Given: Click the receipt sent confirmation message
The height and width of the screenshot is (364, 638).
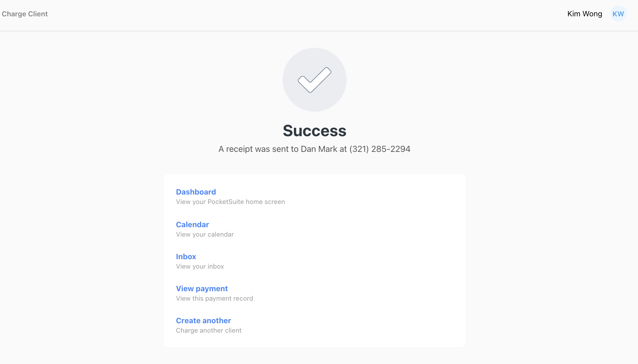Looking at the screenshot, I should coord(314,149).
